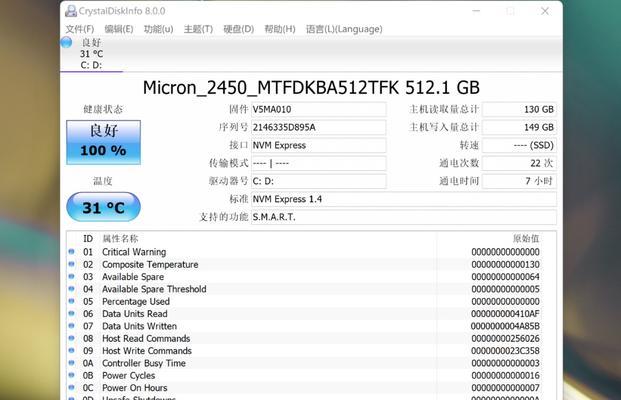Click the serial number field 2146335D895A
The height and width of the screenshot is (400, 621).
[318, 127]
